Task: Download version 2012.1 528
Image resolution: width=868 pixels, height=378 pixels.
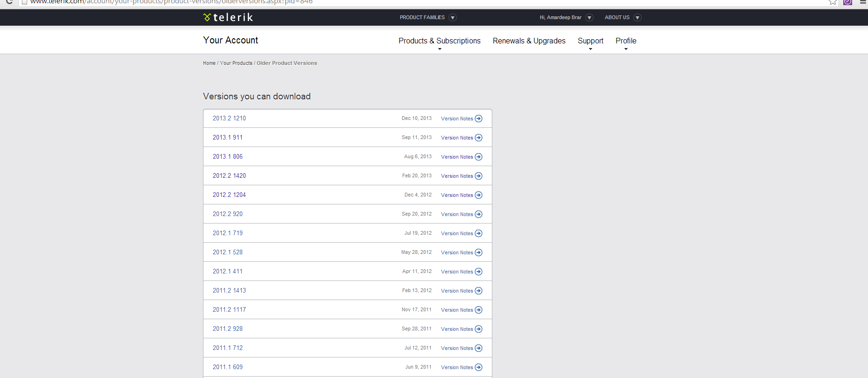Action: (228, 252)
